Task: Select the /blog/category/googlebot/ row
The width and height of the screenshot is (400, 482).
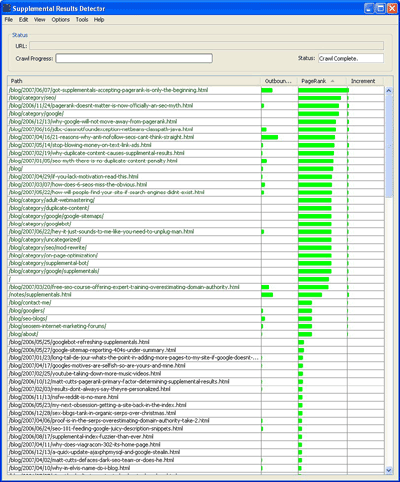Action: (x=196, y=224)
